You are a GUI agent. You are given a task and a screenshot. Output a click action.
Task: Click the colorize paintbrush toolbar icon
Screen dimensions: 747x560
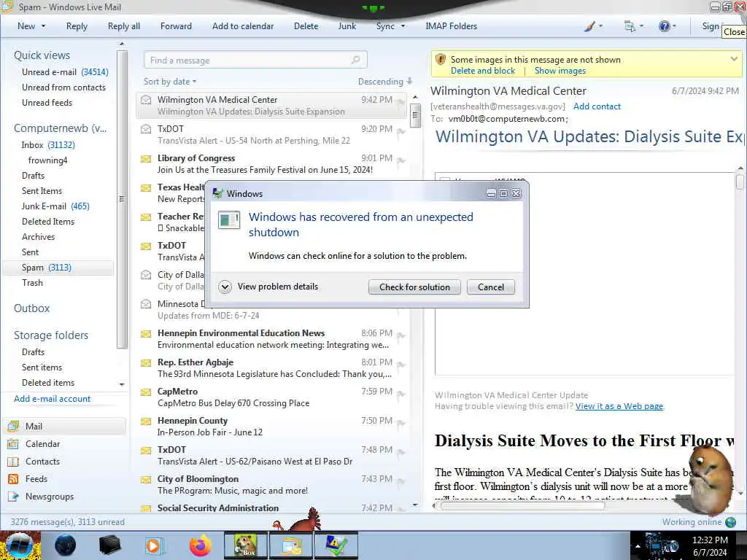tap(589, 27)
